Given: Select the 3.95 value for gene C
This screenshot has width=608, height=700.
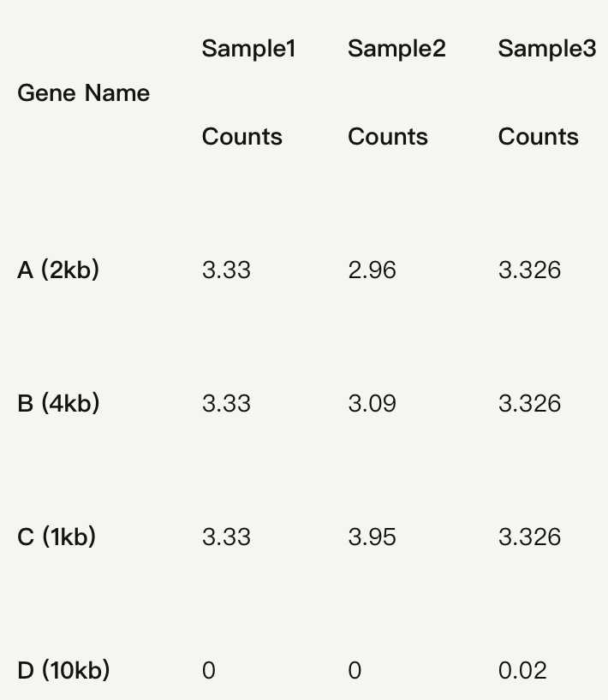Looking at the screenshot, I should (372, 537).
